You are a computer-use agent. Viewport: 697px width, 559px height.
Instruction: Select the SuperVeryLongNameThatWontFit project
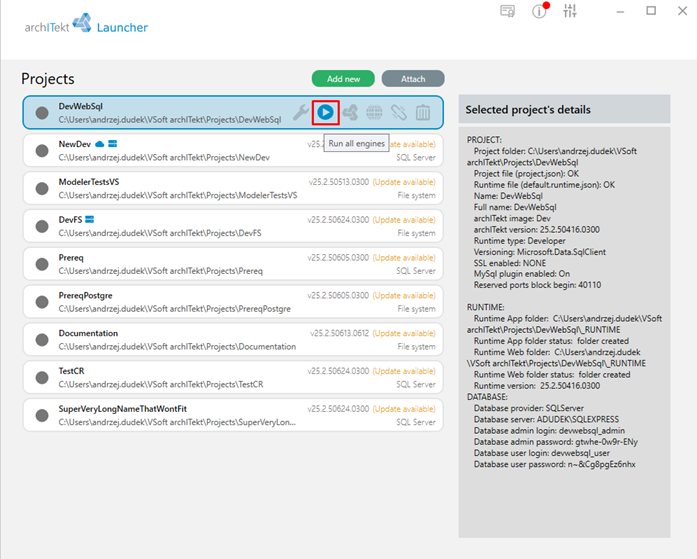[233, 415]
